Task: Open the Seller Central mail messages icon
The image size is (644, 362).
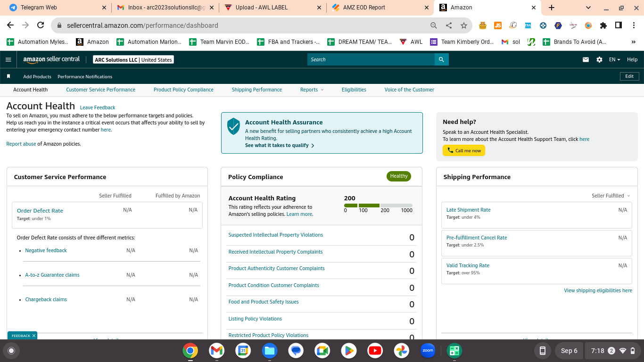Action: click(586, 59)
